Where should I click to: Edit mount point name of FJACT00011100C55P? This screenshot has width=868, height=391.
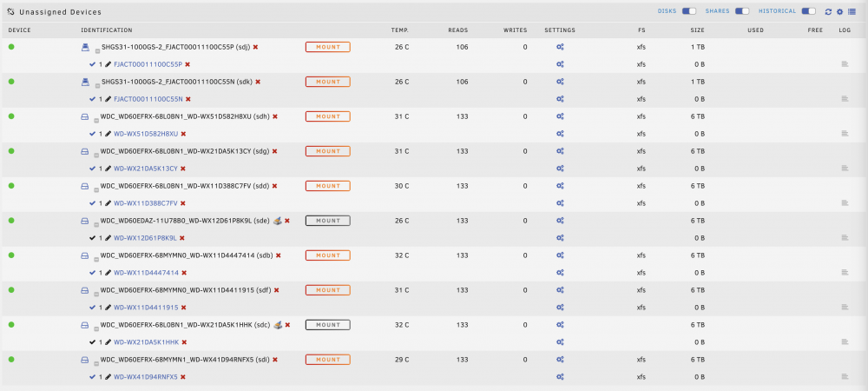point(108,64)
